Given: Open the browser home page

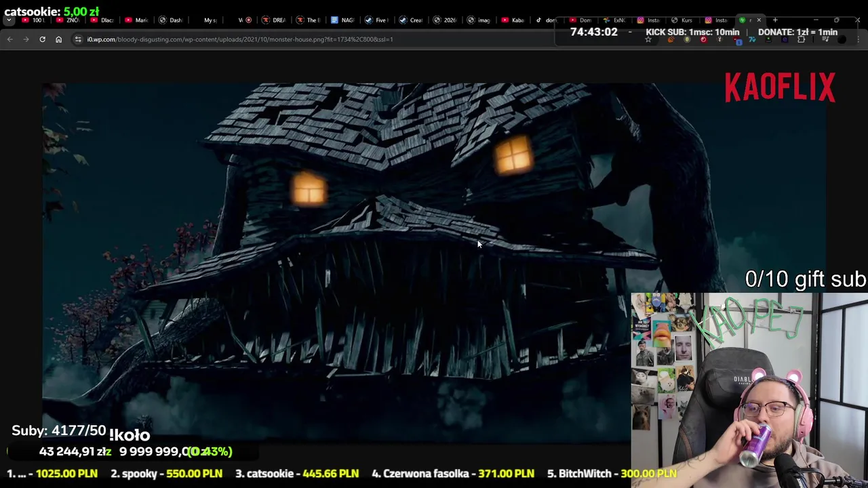Looking at the screenshot, I should 58,39.
